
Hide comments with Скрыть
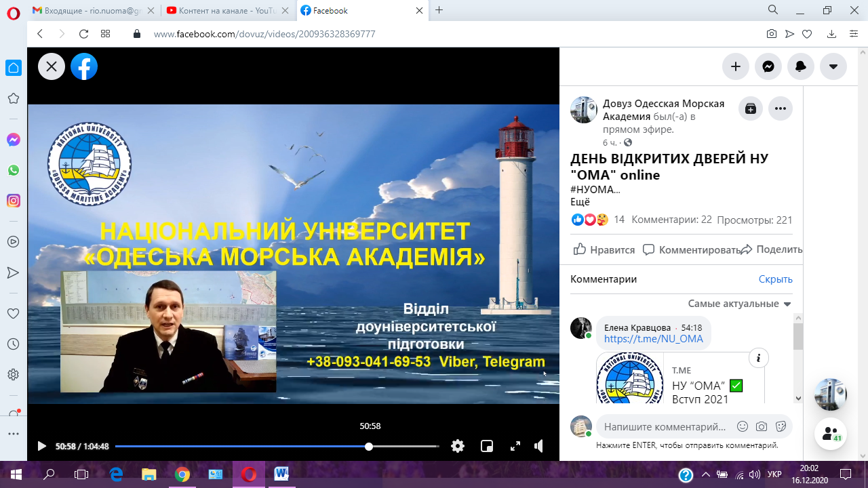(x=776, y=279)
